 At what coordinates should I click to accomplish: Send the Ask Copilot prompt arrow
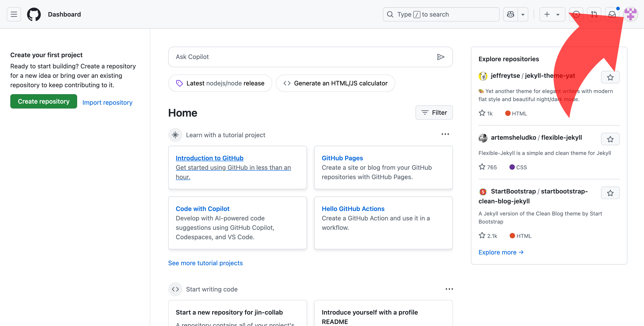point(440,57)
